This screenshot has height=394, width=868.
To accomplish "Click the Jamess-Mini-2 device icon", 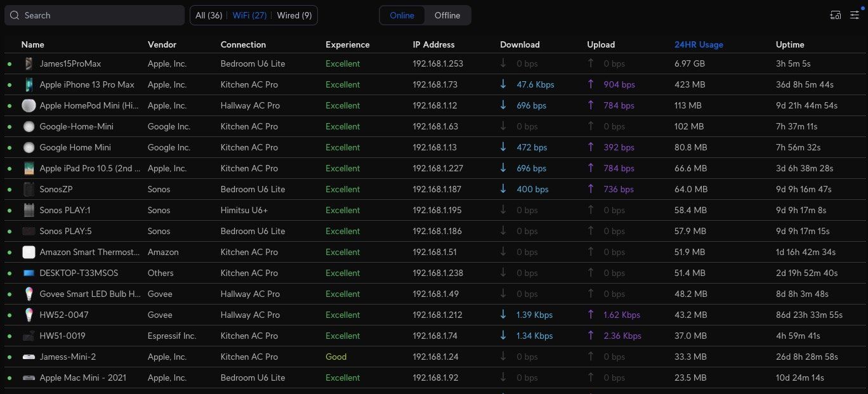I will point(29,357).
